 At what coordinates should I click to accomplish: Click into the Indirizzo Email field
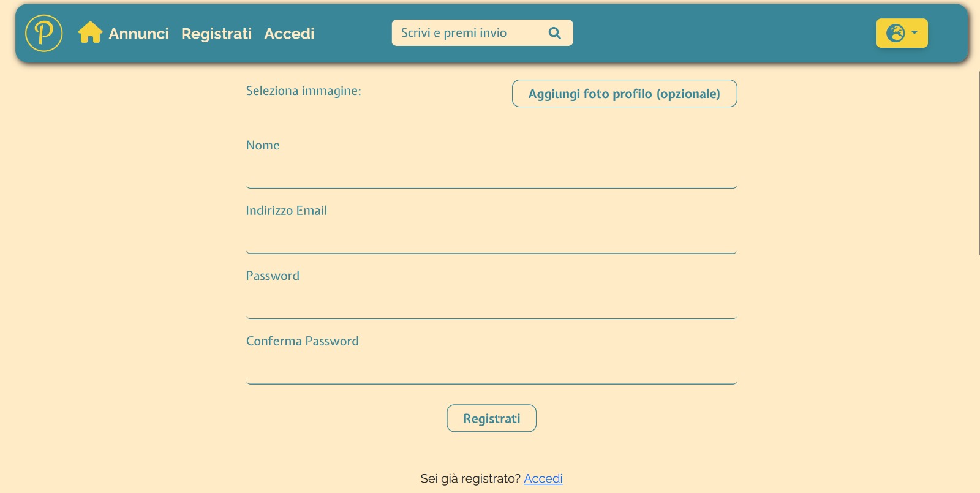[491, 241]
